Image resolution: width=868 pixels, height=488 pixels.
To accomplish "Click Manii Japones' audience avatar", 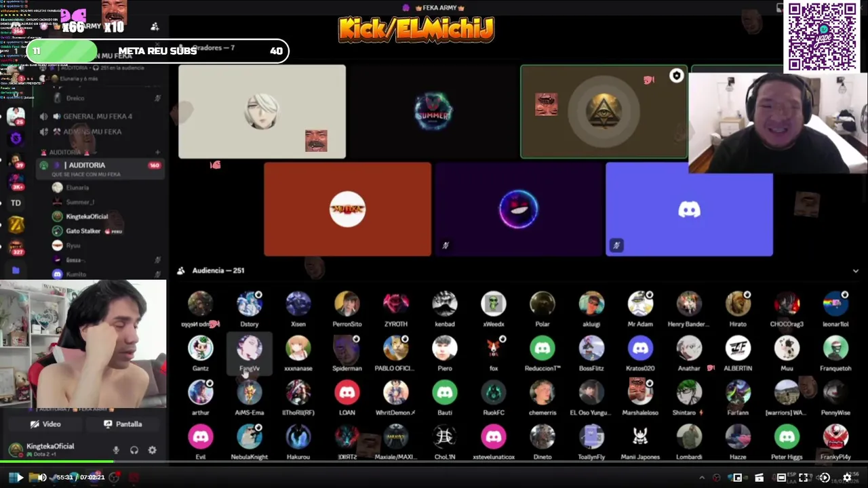I will point(640,436).
